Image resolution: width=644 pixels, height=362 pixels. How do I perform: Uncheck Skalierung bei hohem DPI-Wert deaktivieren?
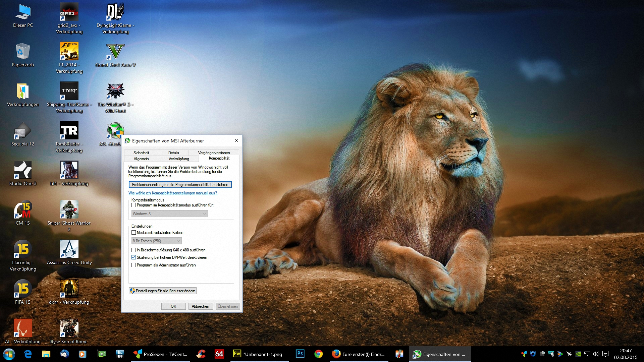click(x=134, y=257)
